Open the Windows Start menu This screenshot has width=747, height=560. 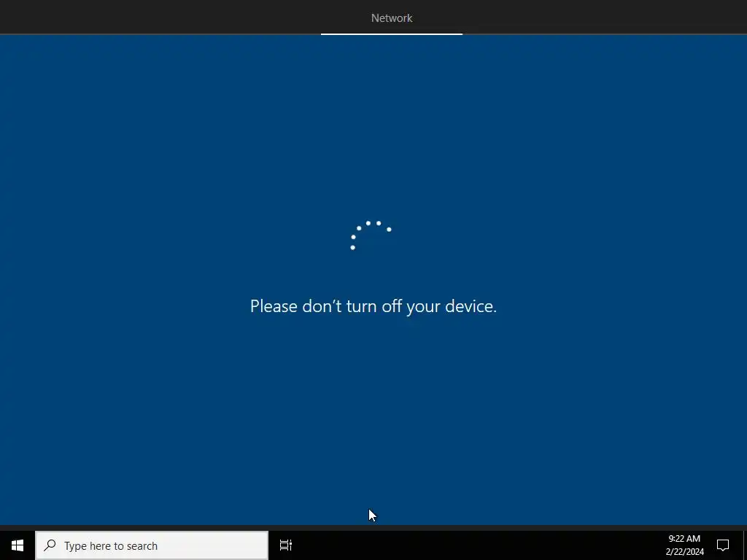click(x=18, y=545)
